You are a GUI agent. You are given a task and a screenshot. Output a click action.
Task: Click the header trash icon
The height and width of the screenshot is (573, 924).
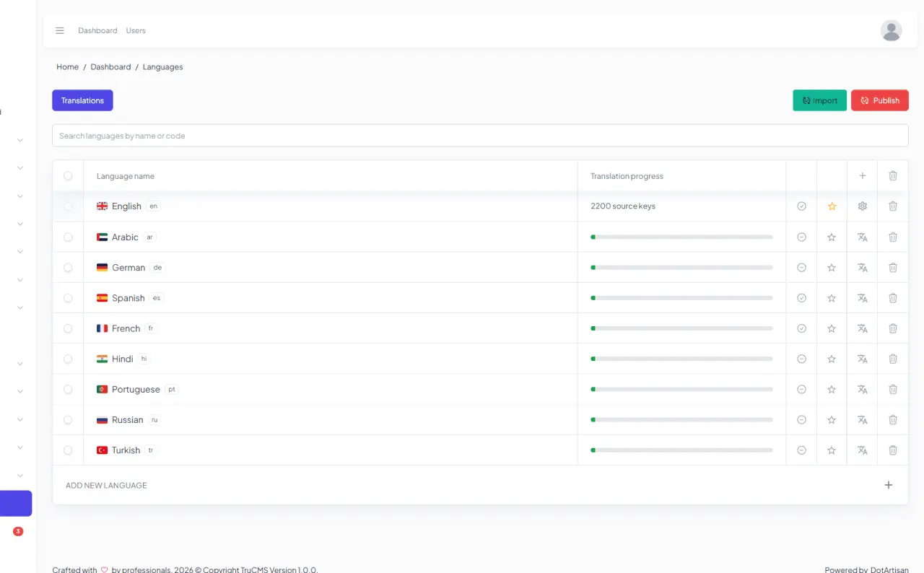click(893, 176)
